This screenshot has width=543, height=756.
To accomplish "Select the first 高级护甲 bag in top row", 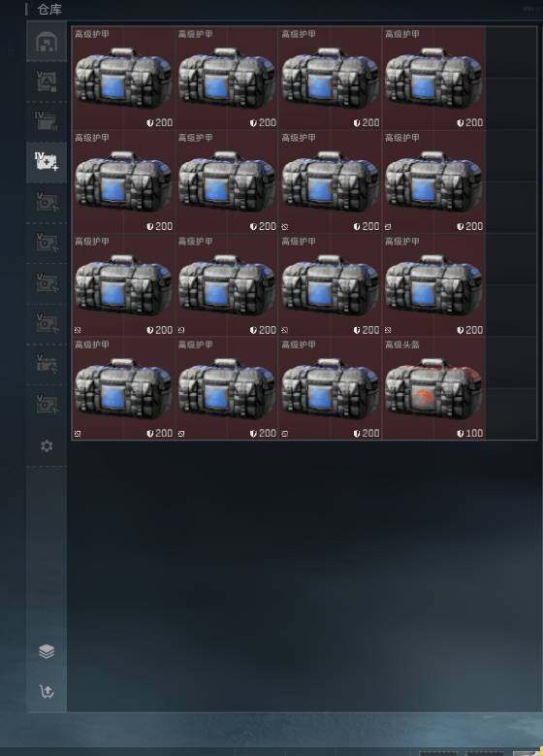I will click(123, 78).
